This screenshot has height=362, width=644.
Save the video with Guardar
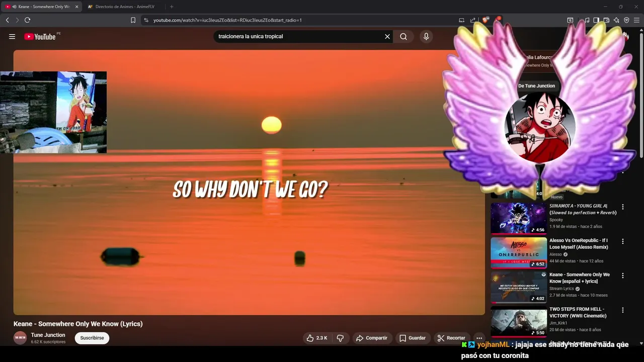tap(413, 338)
